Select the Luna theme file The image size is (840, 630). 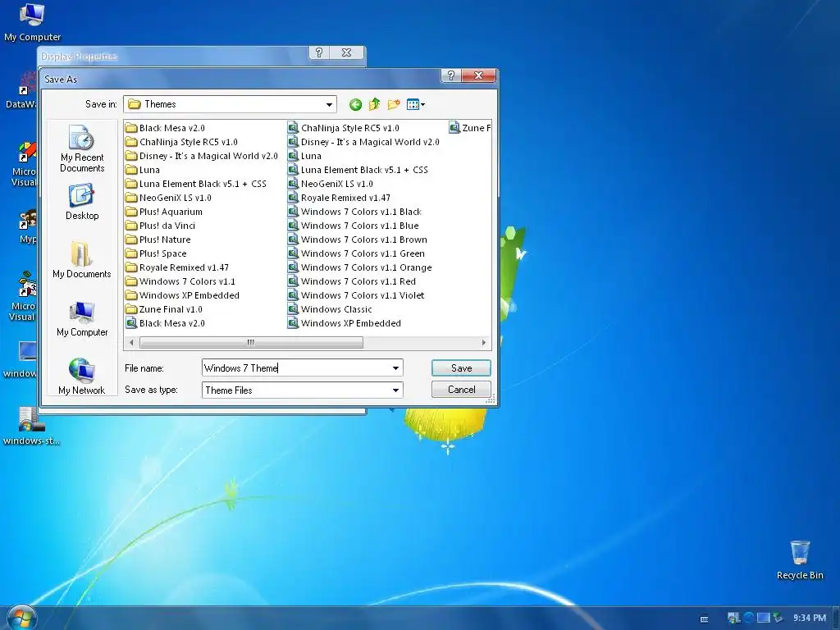pyautogui.click(x=304, y=156)
